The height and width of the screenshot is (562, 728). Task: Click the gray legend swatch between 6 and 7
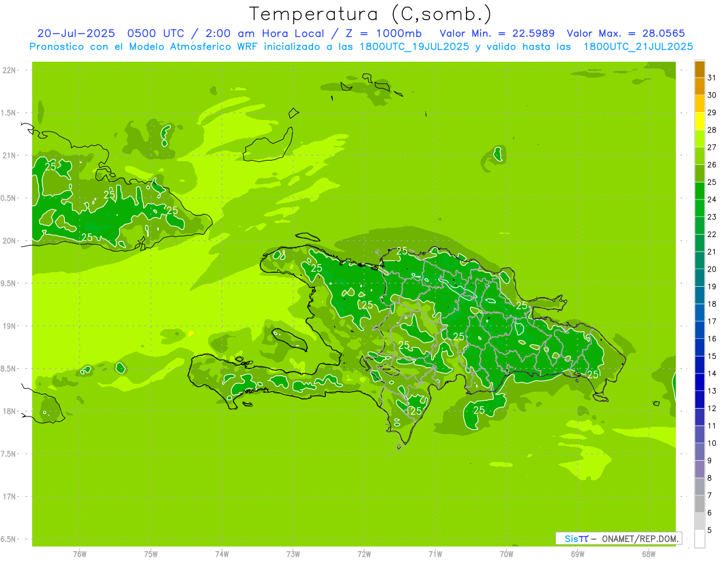coord(699,504)
